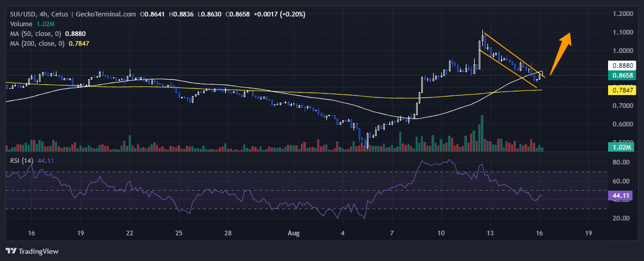Click the purple 44.11 RSI value tag

point(621,196)
